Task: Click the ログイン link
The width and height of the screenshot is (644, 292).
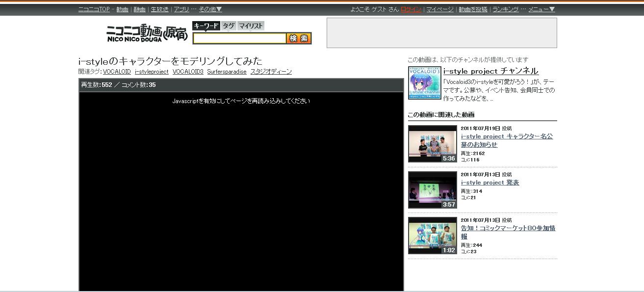Action: 411,9
